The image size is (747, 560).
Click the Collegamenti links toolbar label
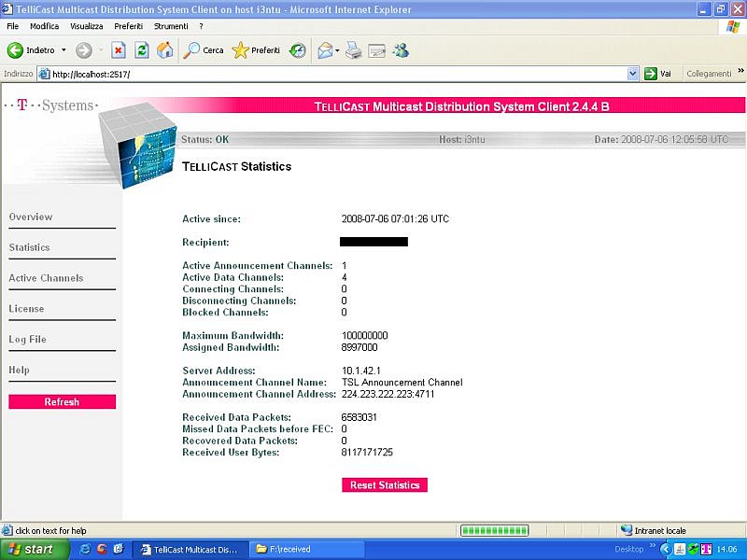click(709, 74)
